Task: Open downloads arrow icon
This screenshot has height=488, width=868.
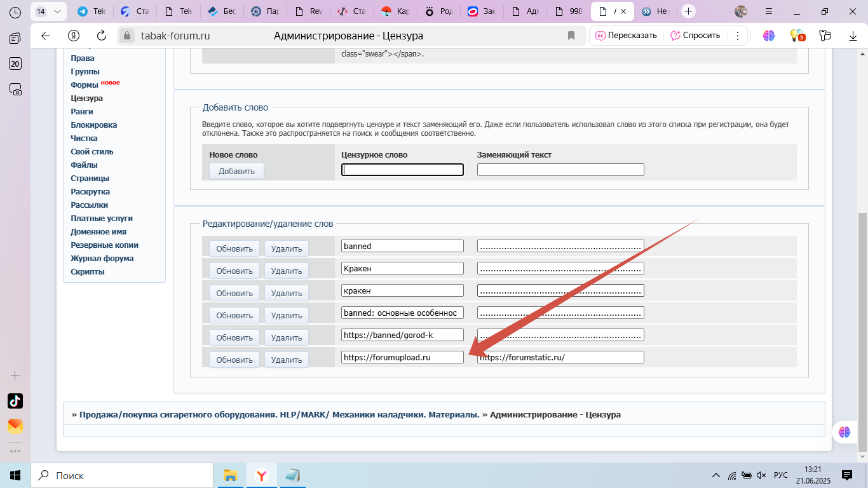Action: coord(853,36)
